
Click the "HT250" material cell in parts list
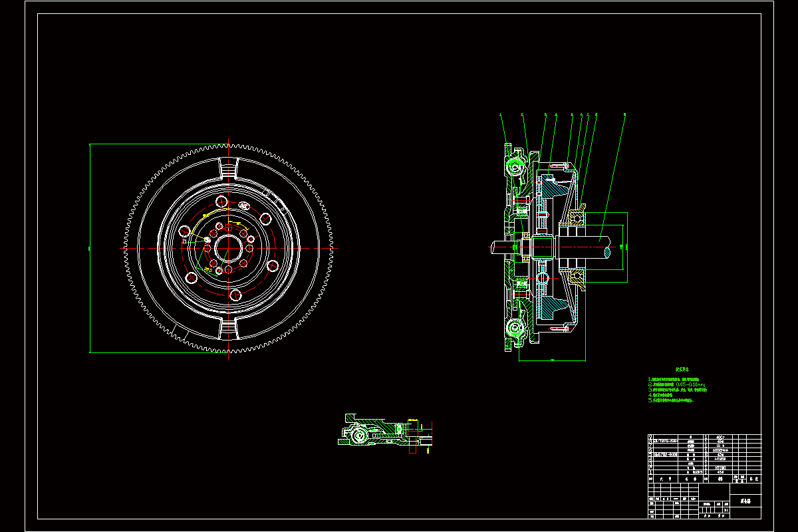pyautogui.click(x=720, y=459)
